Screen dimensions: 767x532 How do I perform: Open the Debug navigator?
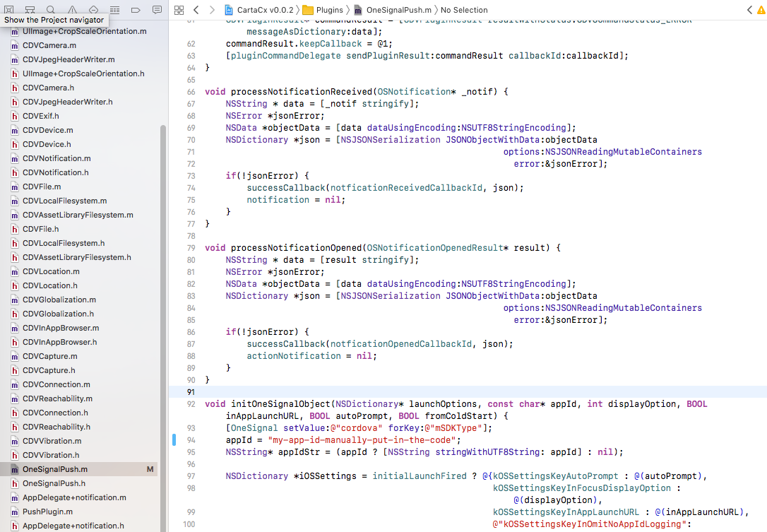pyautogui.click(x=114, y=10)
